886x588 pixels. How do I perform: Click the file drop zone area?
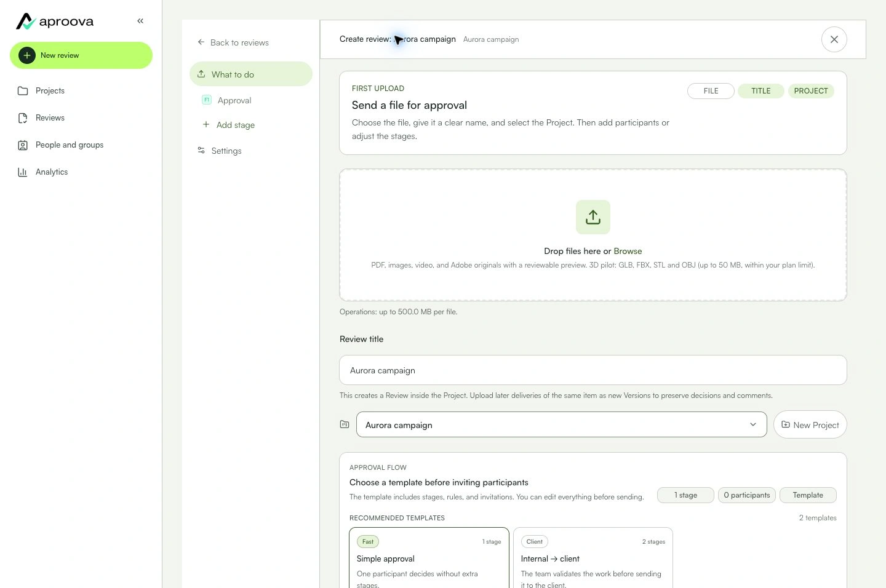click(593, 235)
